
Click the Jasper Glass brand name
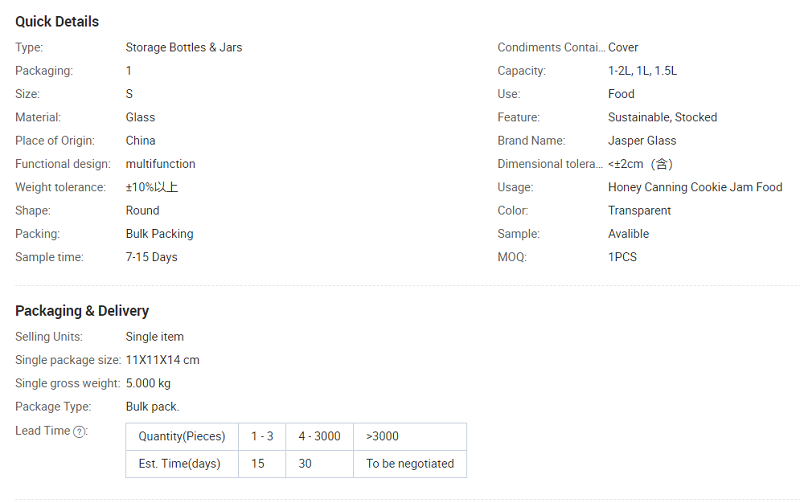(x=642, y=141)
